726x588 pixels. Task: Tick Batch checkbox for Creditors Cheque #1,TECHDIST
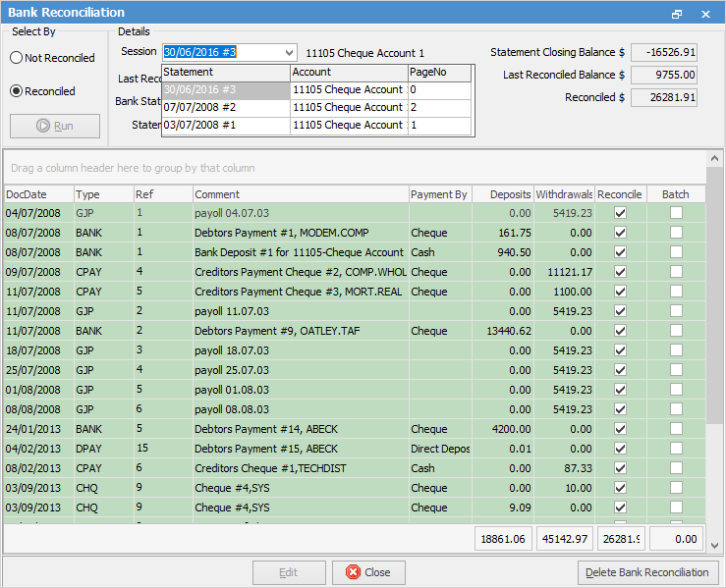(676, 468)
